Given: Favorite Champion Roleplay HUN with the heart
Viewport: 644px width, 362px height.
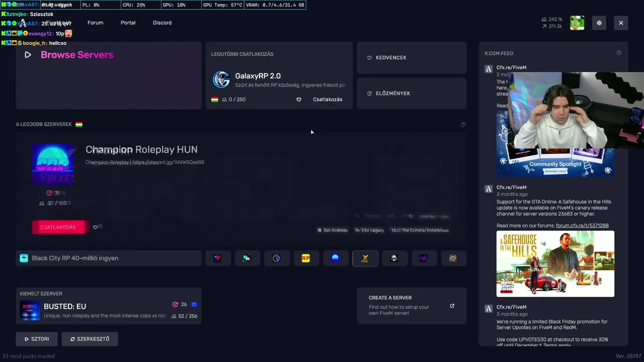Looking at the screenshot, I should [95, 227].
